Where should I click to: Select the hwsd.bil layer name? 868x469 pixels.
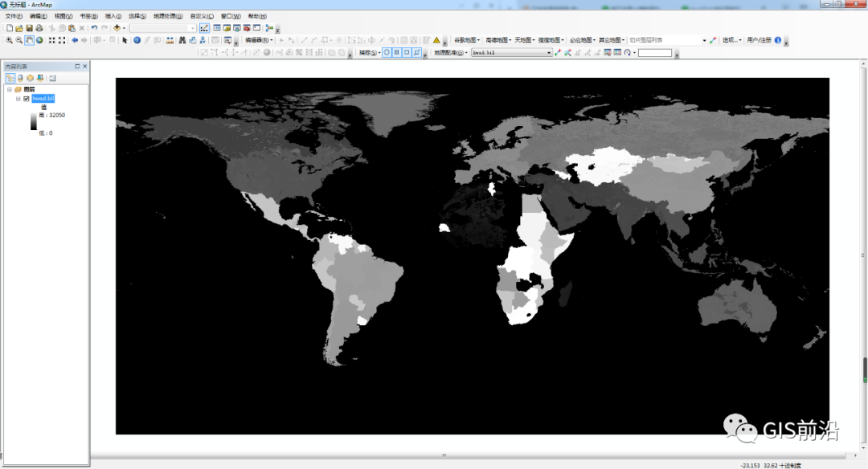pos(43,99)
